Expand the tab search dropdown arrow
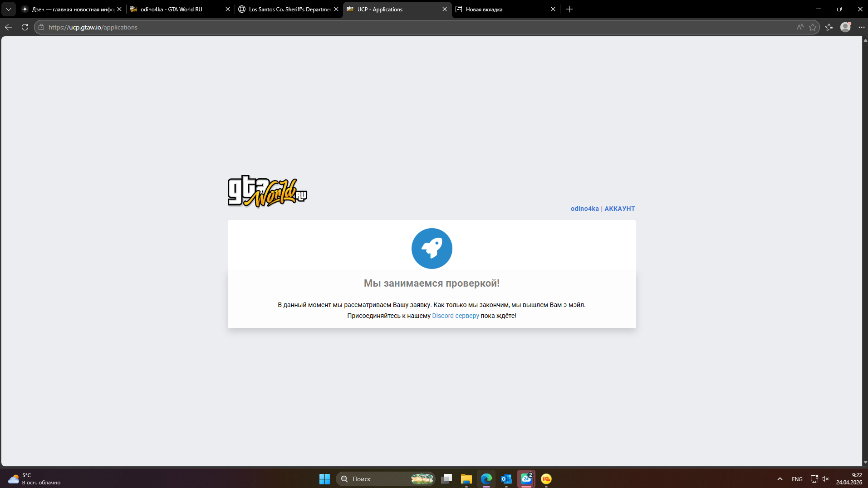Screen dimensions: 868x488 (x=9, y=9)
